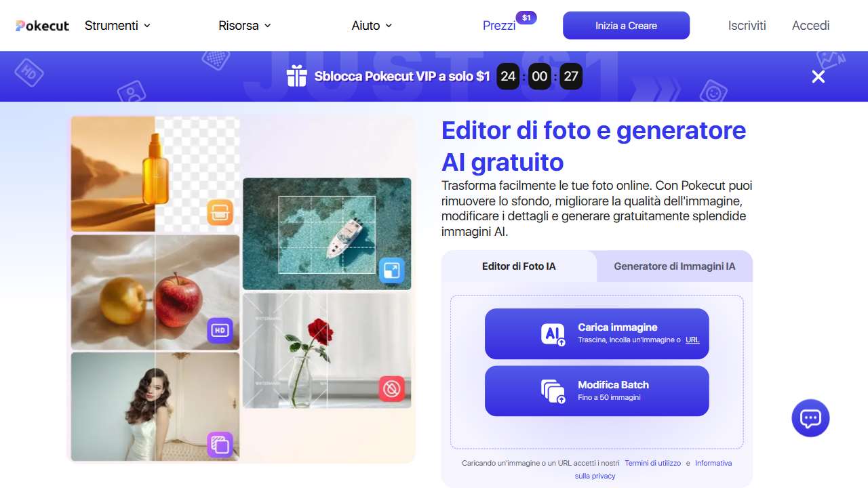Click the Pokecut logo
The width and height of the screenshot is (868, 488).
tap(43, 26)
